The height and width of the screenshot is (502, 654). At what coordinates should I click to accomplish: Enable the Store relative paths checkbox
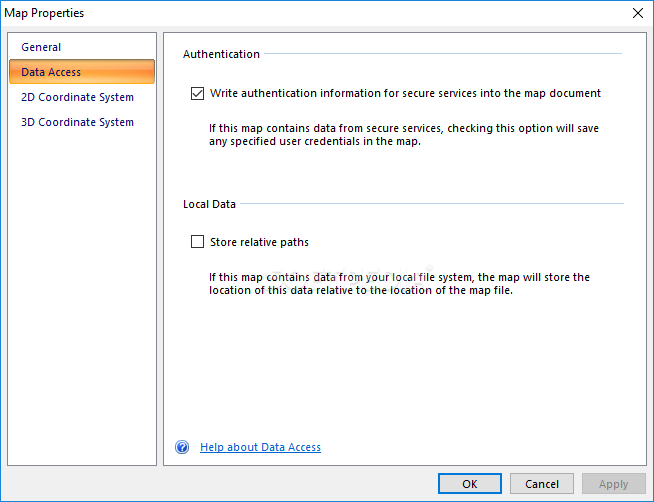click(197, 242)
